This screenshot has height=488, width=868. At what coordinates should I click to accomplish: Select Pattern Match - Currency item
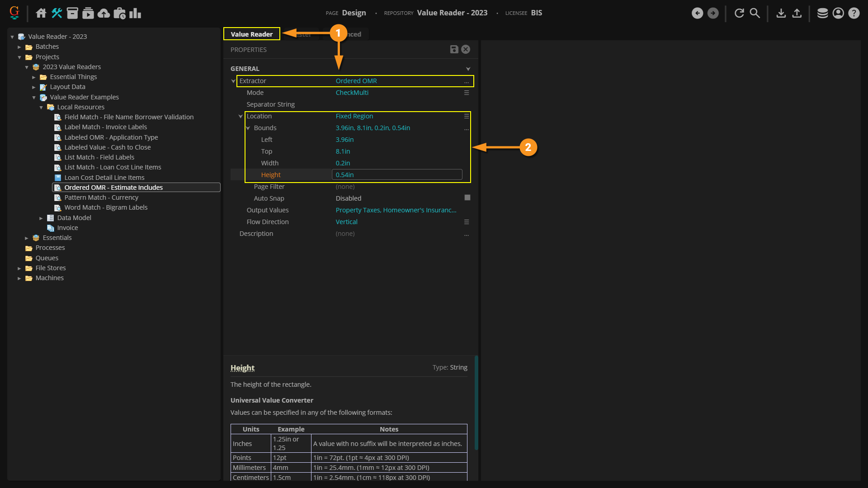coord(101,197)
